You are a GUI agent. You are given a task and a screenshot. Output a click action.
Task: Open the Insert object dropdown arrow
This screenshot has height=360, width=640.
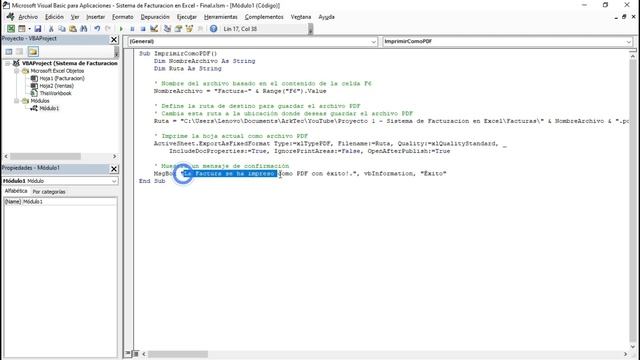[29, 29]
